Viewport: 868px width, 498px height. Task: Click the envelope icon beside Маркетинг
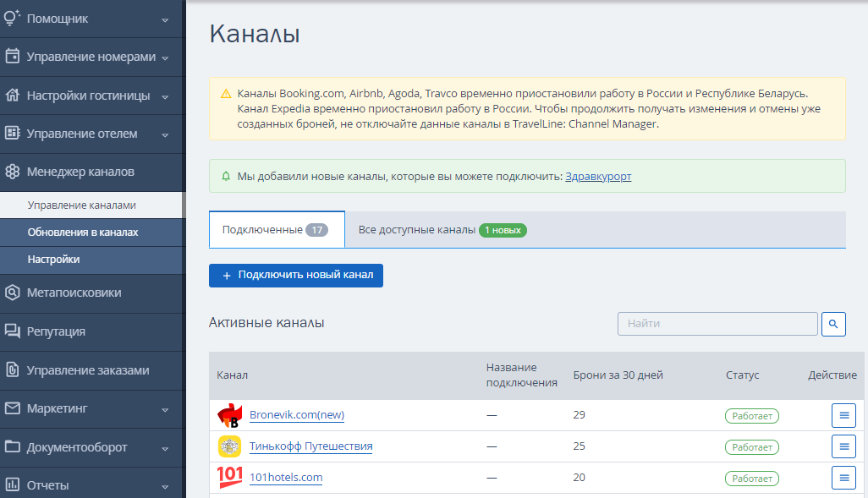12,408
